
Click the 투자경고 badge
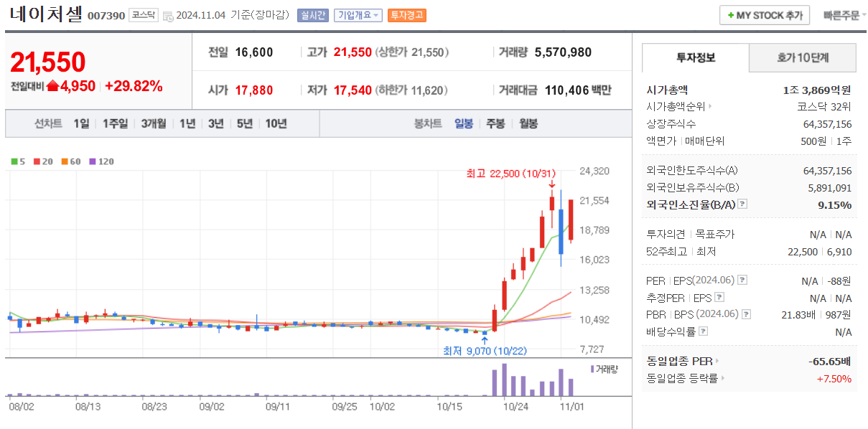[x=407, y=15]
